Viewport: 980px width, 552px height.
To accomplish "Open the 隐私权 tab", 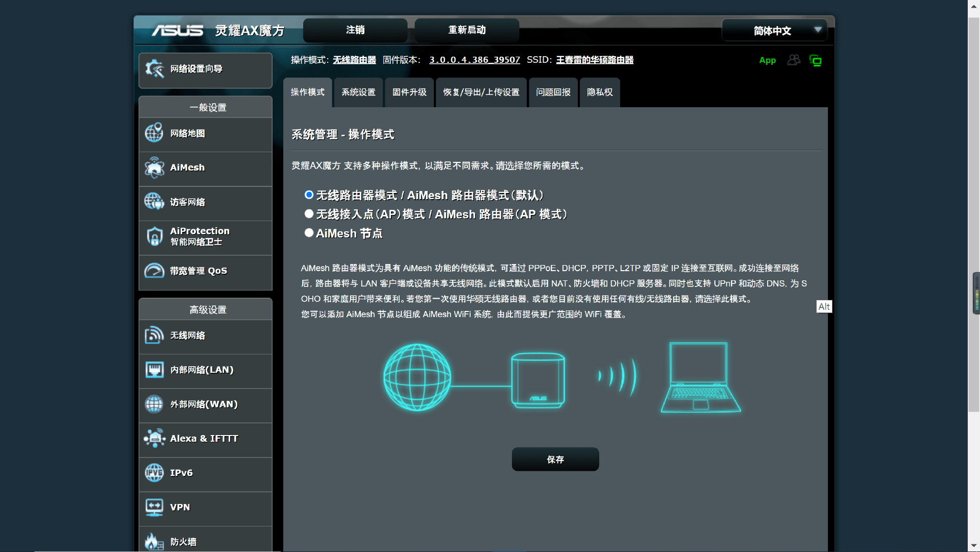I will point(600,92).
